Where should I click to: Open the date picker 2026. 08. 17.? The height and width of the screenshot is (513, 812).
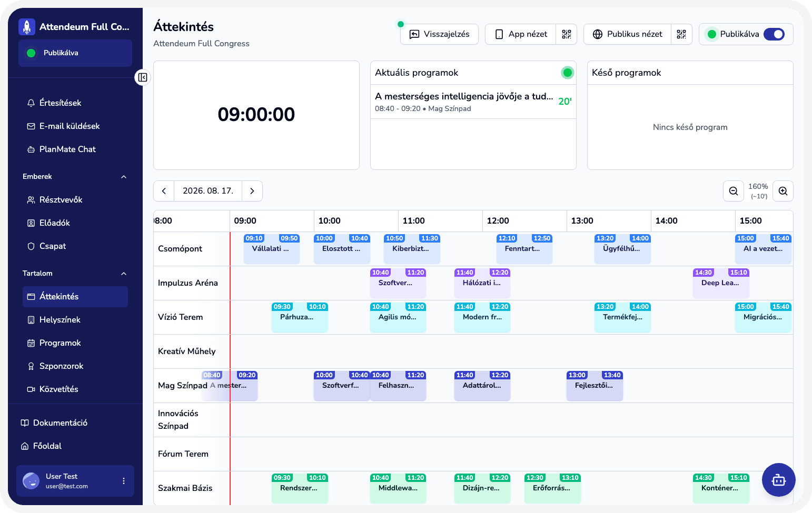coord(208,191)
